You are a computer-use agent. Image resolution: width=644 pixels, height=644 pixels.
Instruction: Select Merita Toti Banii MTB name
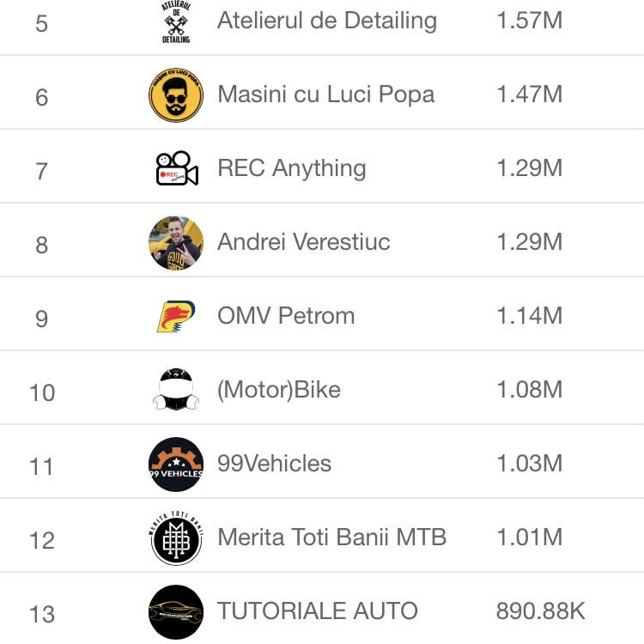[331, 538]
